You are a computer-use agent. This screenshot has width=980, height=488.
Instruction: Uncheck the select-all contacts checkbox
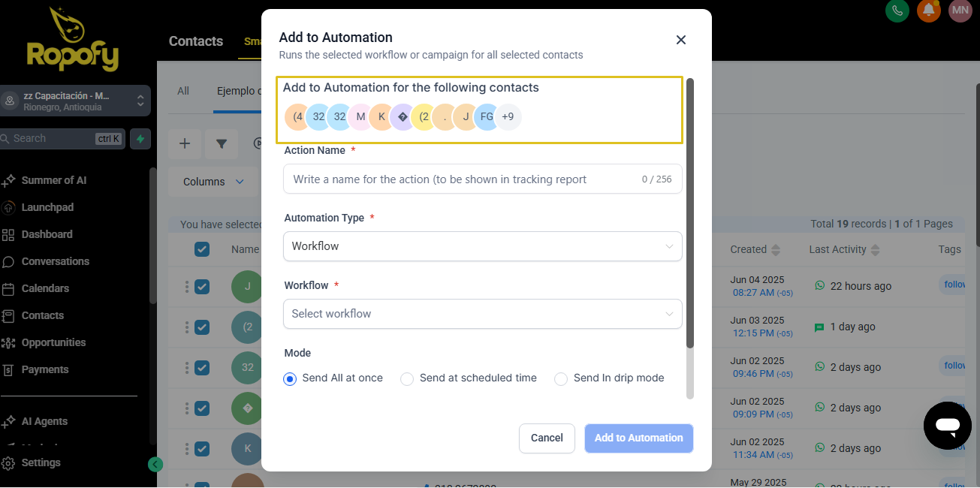point(202,249)
